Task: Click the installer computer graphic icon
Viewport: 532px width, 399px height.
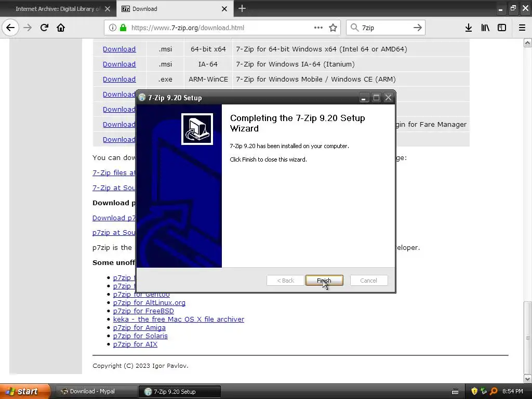Action: tap(197, 129)
